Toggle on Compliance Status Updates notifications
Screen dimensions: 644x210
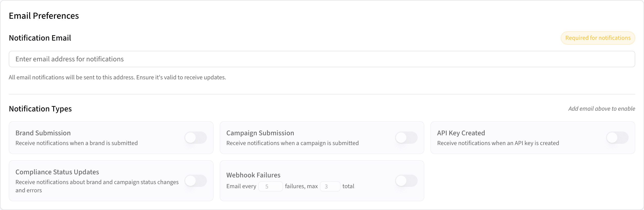[x=196, y=180]
